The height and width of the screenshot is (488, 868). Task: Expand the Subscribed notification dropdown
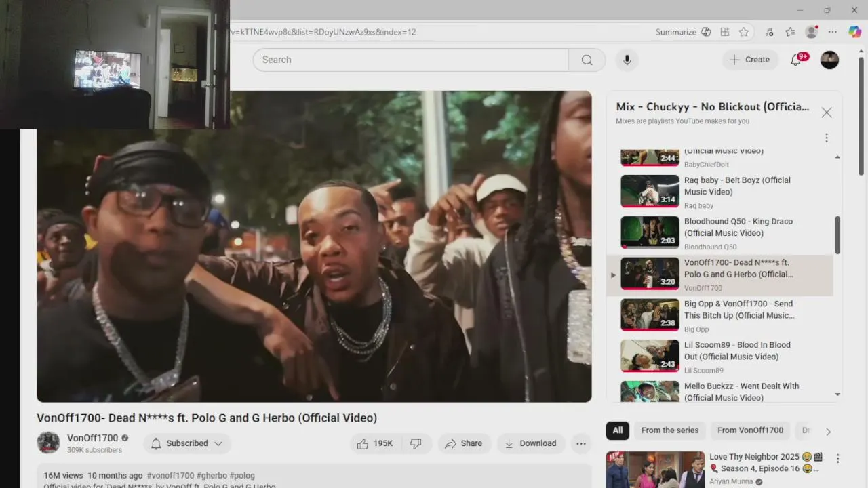click(x=187, y=443)
